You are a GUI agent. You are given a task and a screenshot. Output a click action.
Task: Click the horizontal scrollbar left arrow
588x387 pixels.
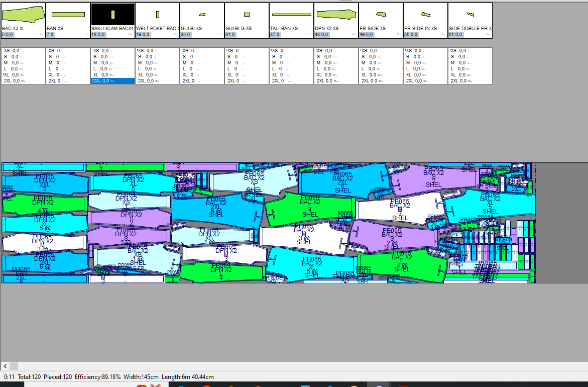click(x=5, y=366)
